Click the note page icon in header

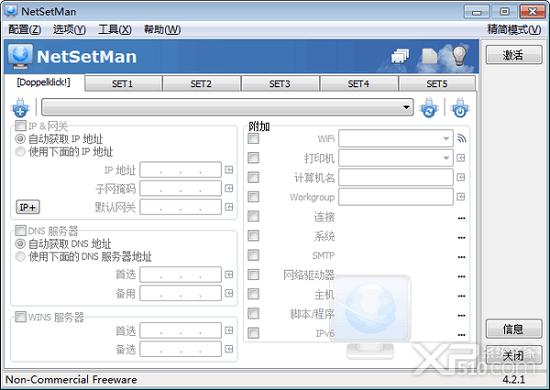click(x=430, y=56)
